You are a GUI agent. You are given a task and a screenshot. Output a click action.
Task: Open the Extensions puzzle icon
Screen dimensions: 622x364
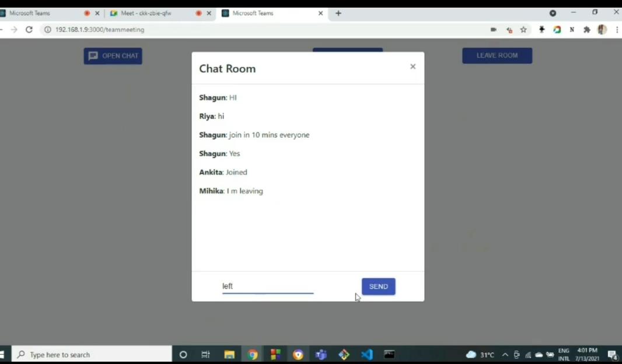(x=587, y=29)
